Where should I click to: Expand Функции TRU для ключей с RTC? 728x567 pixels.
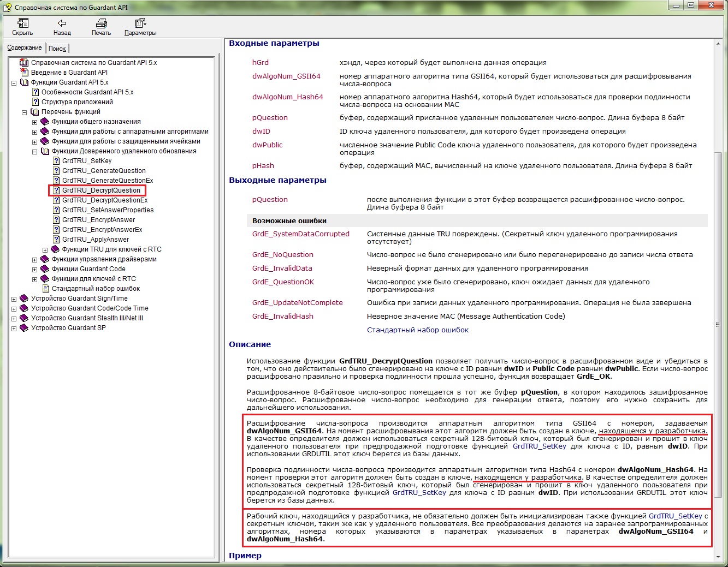[45, 250]
